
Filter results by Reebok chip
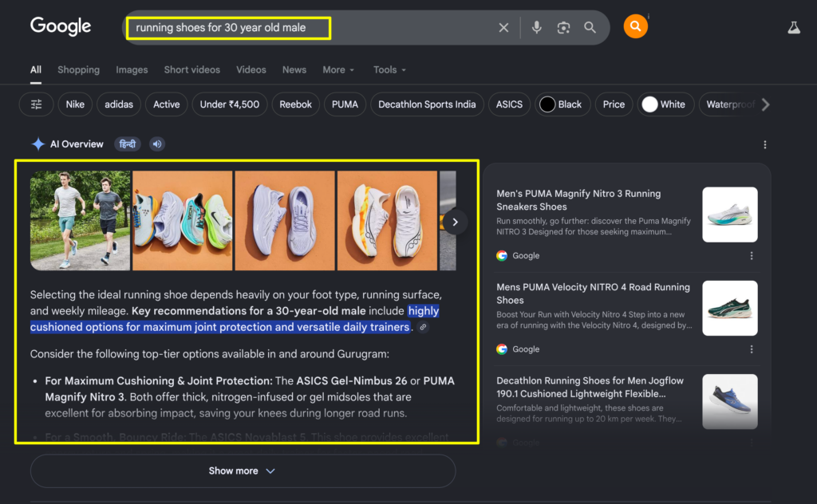(x=295, y=104)
